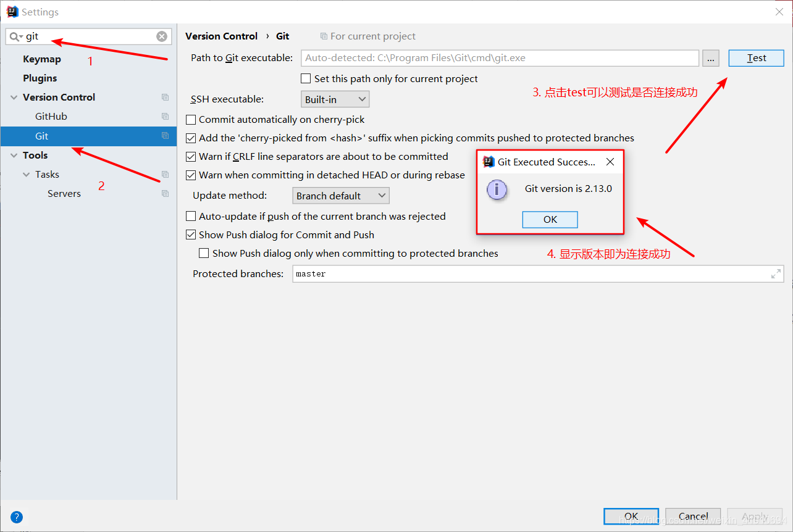Close the Git Executed Successfully dialog

click(610, 162)
